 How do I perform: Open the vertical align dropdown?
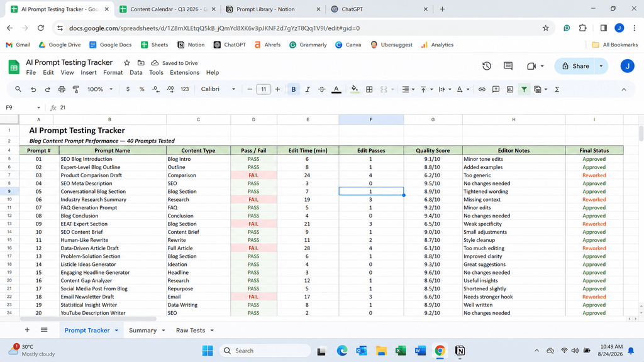(x=426, y=89)
